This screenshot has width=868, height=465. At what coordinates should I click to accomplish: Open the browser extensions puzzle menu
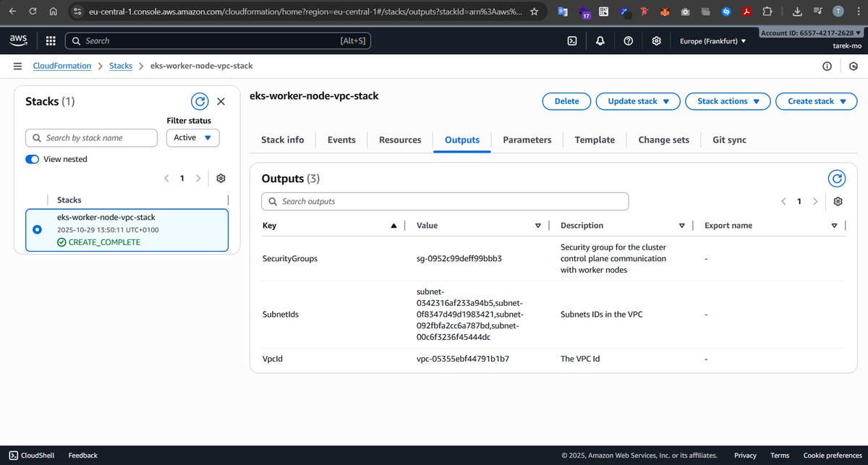(x=767, y=12)
